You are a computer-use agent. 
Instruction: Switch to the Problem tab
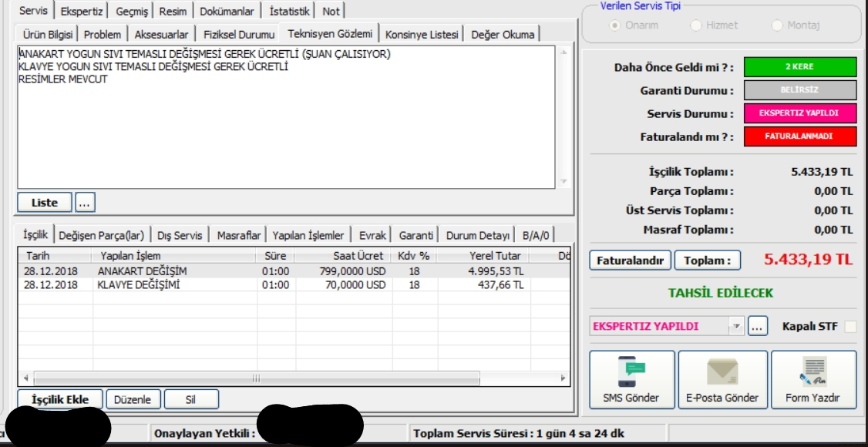pos(103,35)
